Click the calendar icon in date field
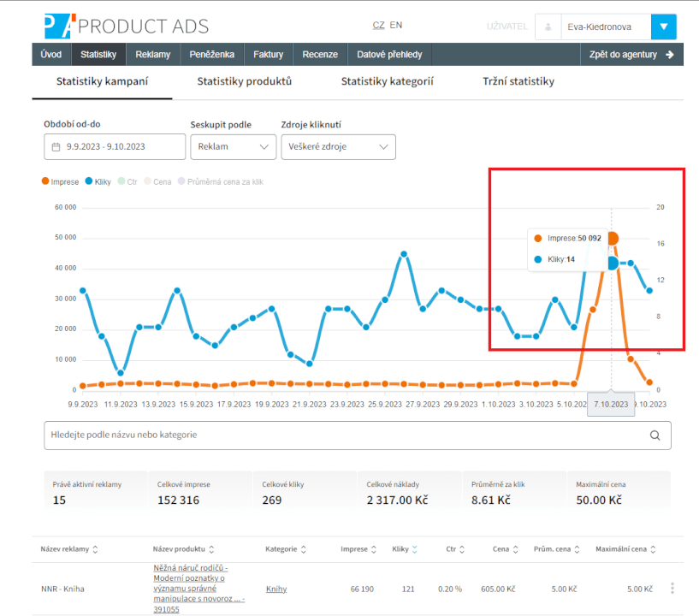Viewport: 699px width, 616px height. pos(56,147)
